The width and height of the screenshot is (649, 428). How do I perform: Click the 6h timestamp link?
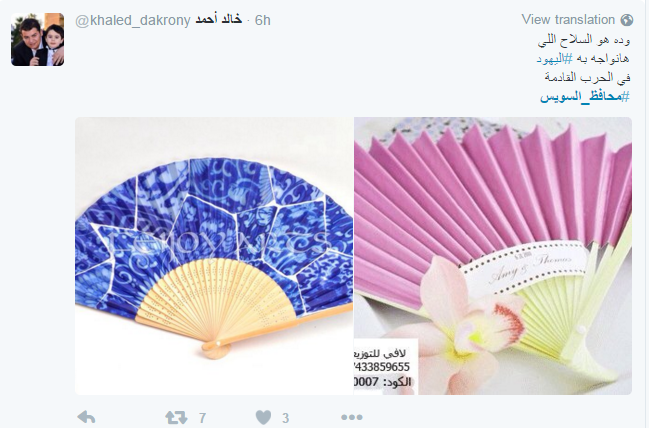coord(262,20)
